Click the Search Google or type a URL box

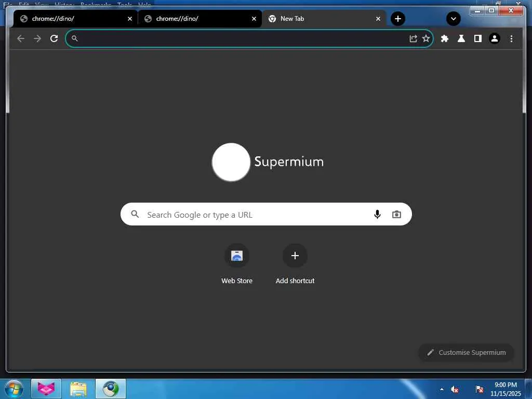click(266, 214)
